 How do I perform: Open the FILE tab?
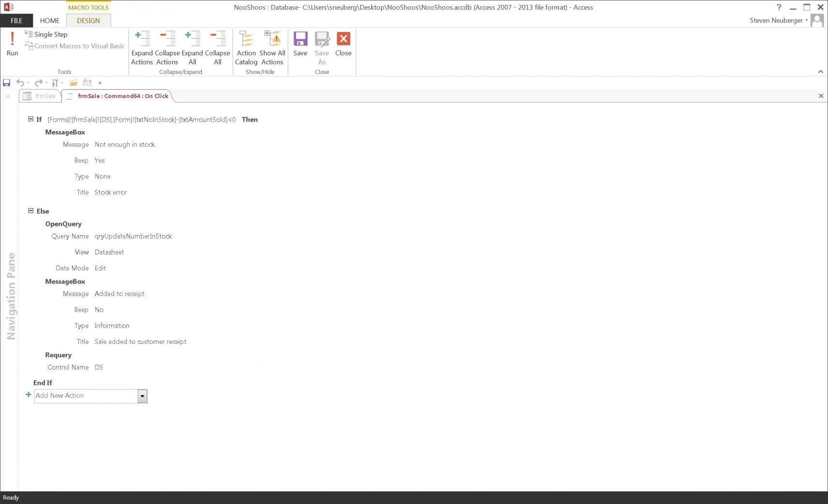click(16, 21)
